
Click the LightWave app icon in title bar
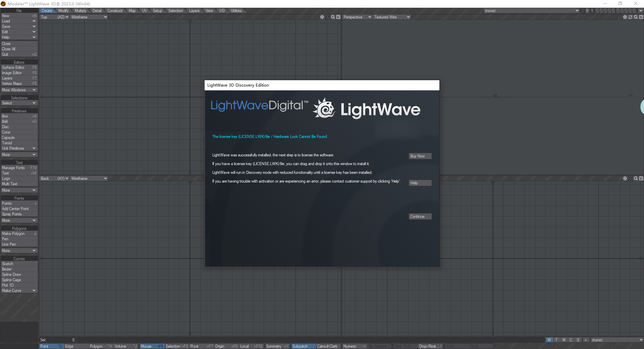(3, 4)
